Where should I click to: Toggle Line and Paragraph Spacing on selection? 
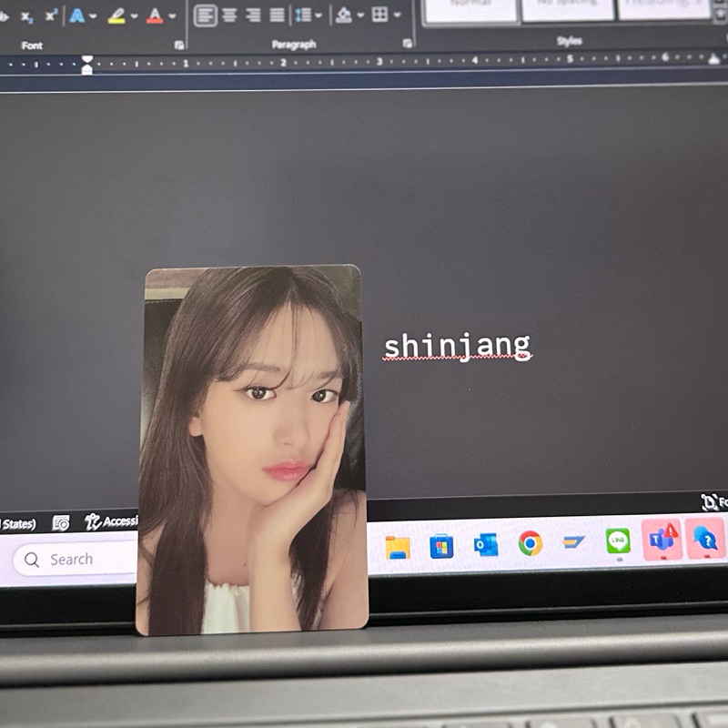304,15
